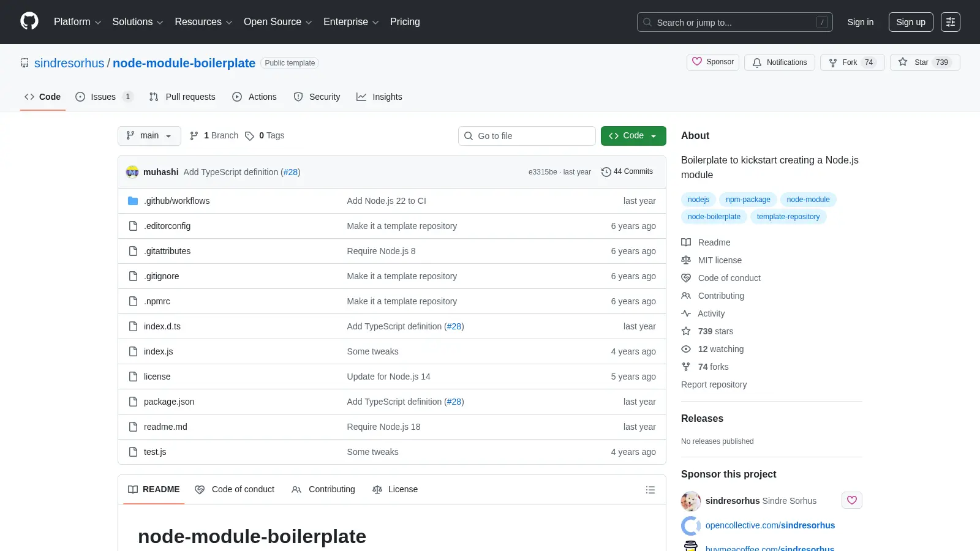Click the heart icon beside sindresorhus sponsor
This screenshot has width=980, height=551.
pos(851,500)
